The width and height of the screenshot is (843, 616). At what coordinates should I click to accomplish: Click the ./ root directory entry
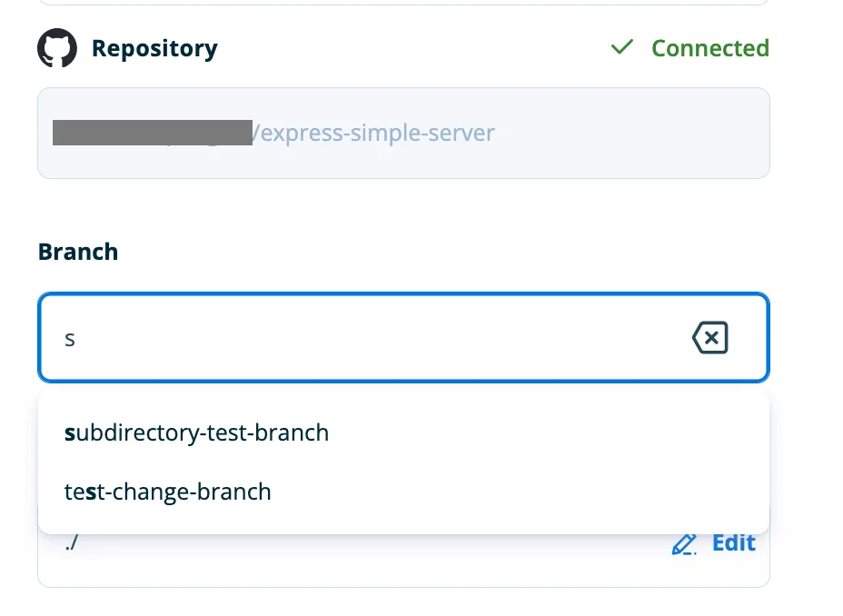pyautogui.click(x=71, y=542)
